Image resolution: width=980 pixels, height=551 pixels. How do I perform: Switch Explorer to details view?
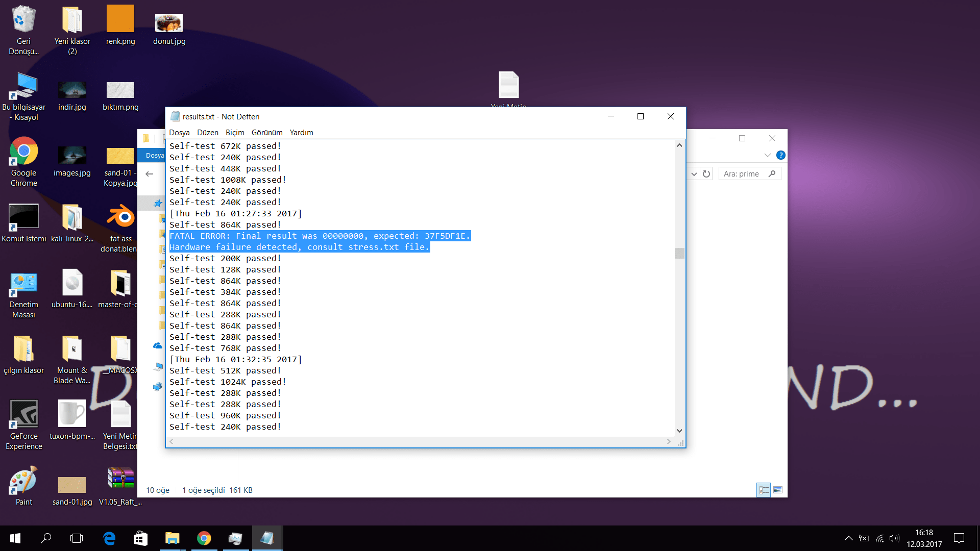(764, 490)
